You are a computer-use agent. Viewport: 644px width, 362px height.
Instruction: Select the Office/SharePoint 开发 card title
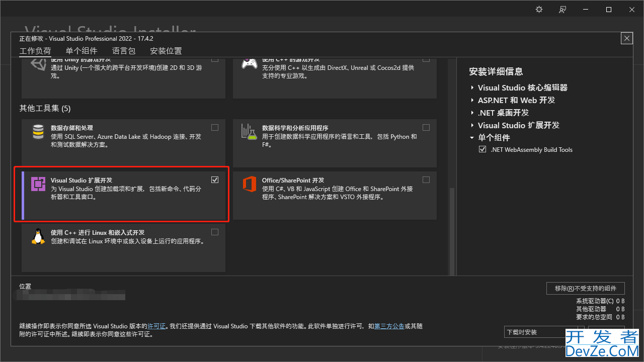pyautogui.click(x=293, y=180)
